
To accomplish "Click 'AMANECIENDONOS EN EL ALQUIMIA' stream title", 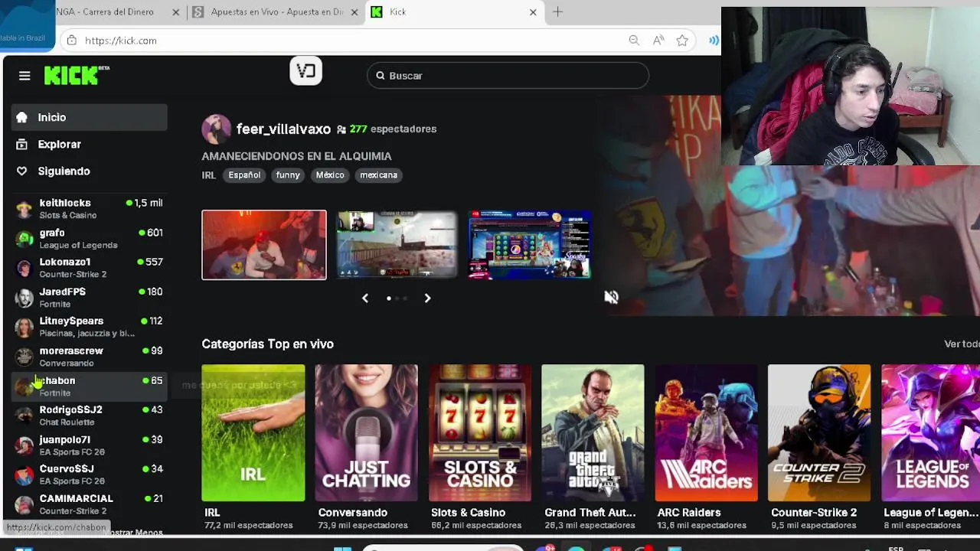I will [296, 156].
